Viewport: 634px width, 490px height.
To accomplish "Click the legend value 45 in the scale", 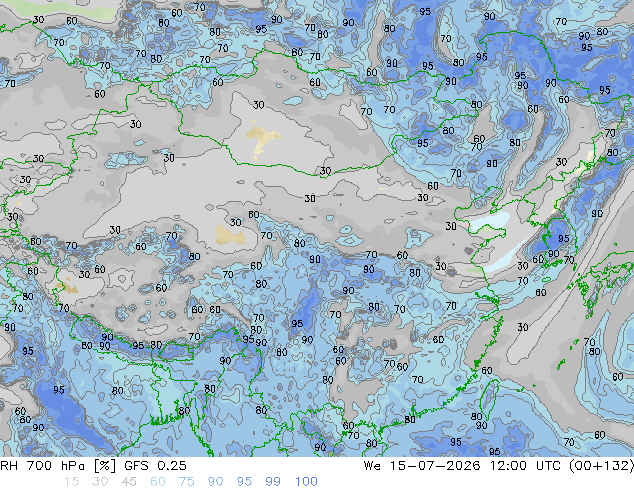I will [x=129, y=482].
